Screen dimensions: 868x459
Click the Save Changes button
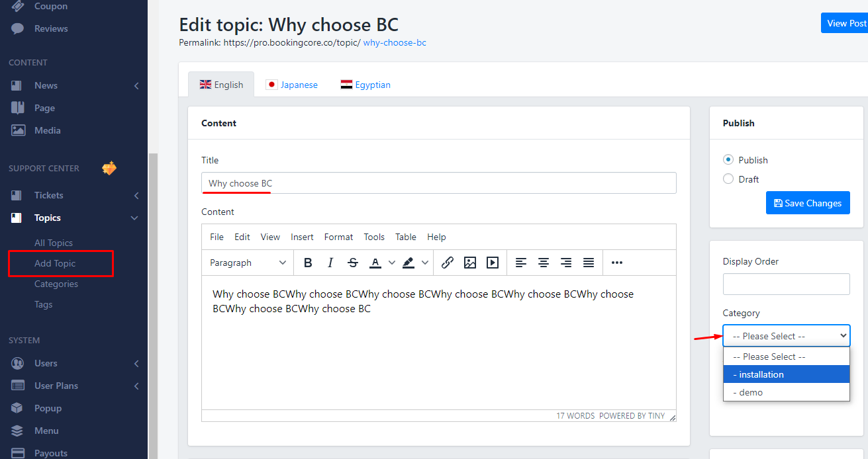tap(807, 203)
